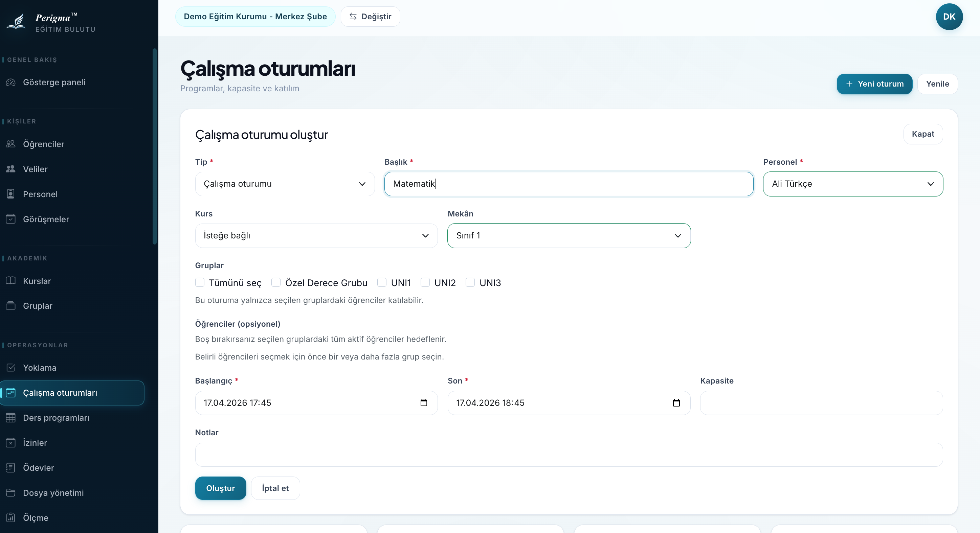The height and width of the screenshot is (533, 980).
Task: Tick the UNI2 group checkbox
Action: pos(425,282)
